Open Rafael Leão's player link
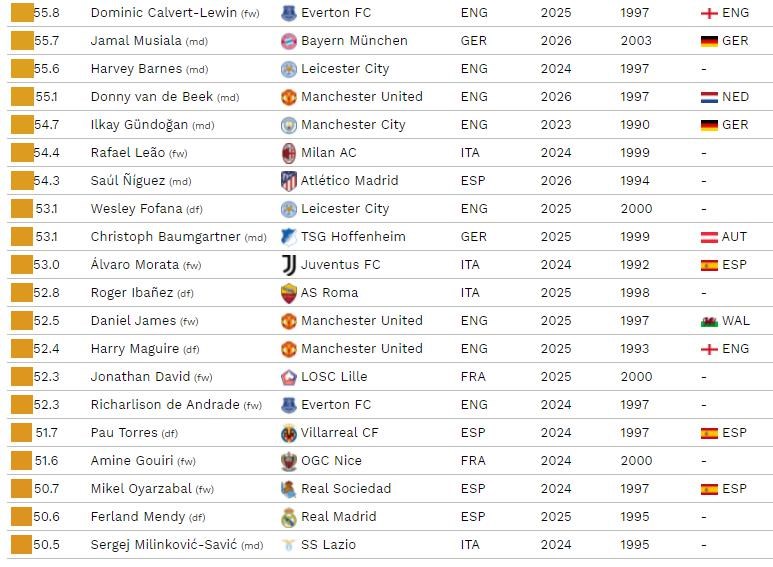This screenshot has width=773, height=567. tap(127, 153)
